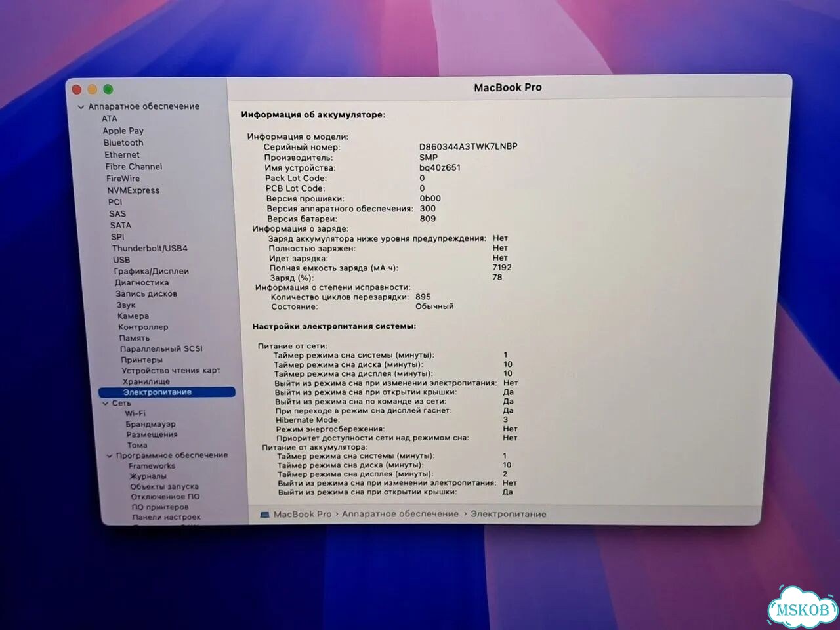Image resolution: width=840 pixels, height=630 pixels.
Task: Select Отключенное ПО in the sidebar
Action: 165,497
